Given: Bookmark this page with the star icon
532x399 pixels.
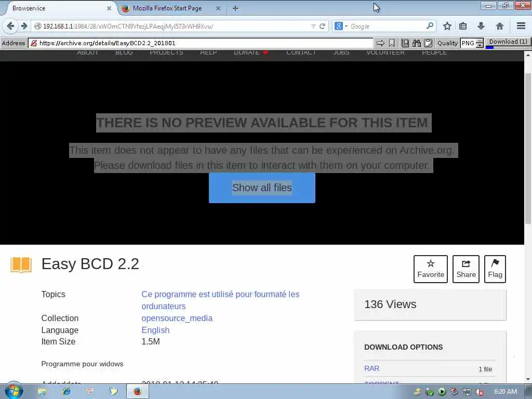Looking at the screenshot, I should [x=447, y=26].
